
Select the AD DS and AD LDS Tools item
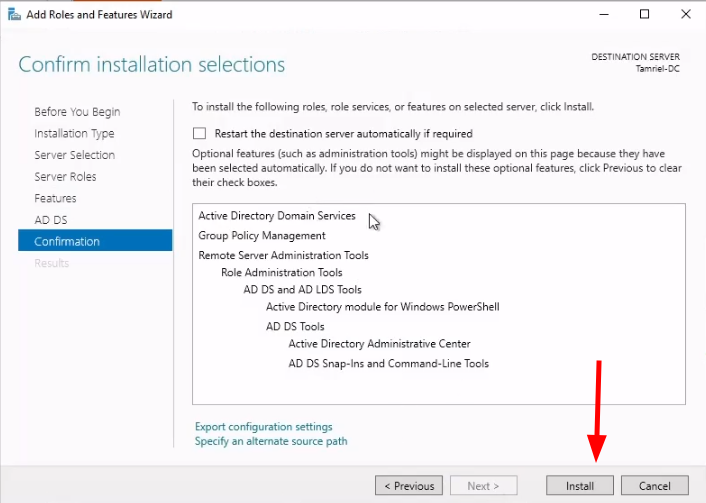point(303,290)
